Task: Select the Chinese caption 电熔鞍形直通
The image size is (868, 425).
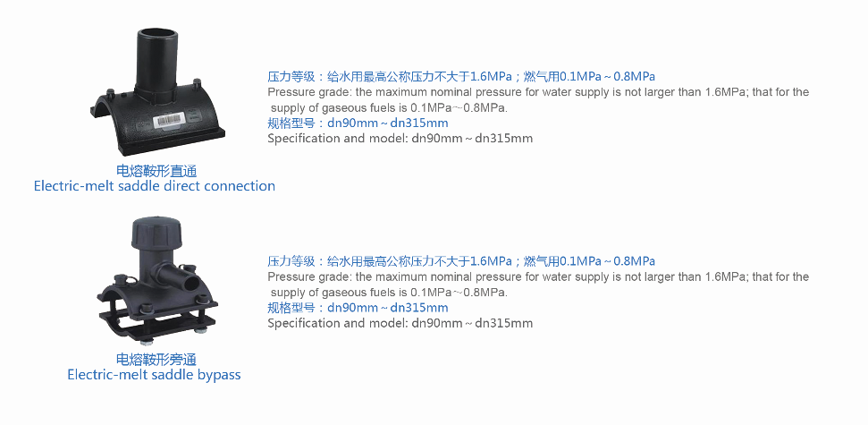Action: click(156, 170)
